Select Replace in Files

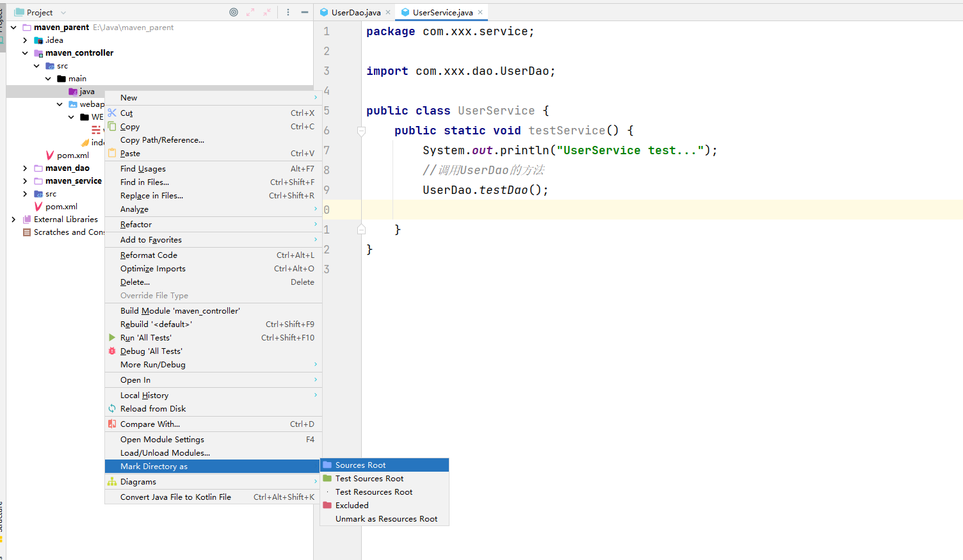[x=213, y=196]
